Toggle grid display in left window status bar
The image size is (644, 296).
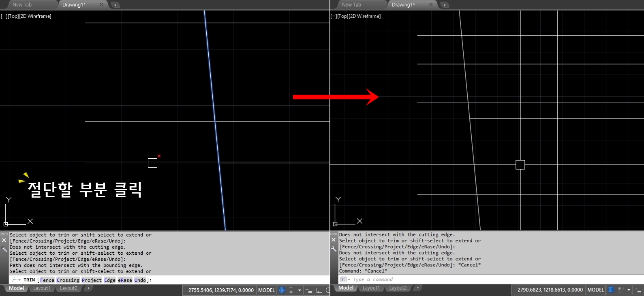tap(282, 290)
